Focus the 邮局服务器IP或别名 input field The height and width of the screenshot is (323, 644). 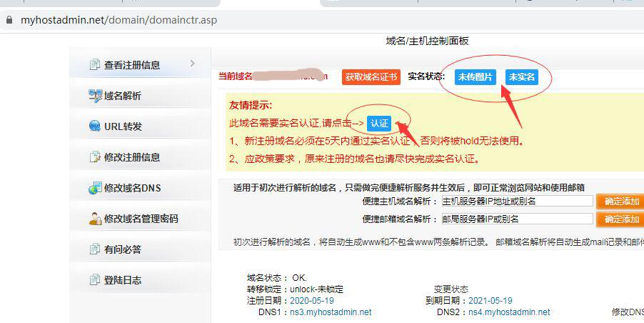[518, 219]
